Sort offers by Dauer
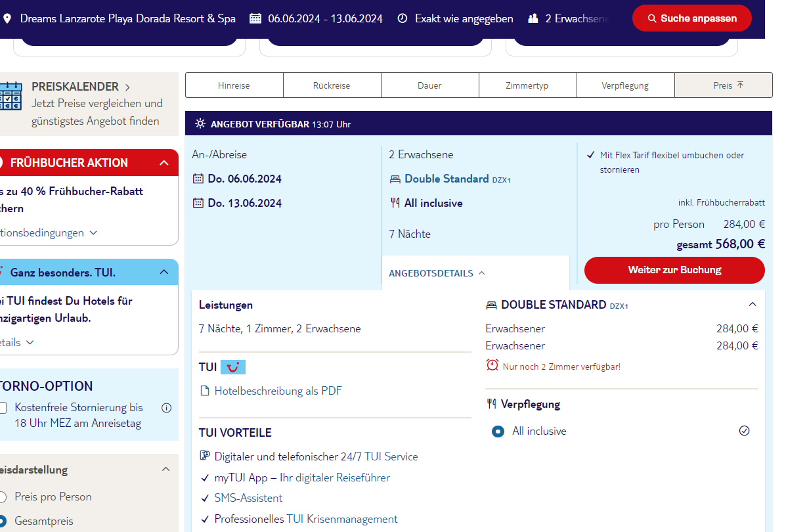 (429, 85)
